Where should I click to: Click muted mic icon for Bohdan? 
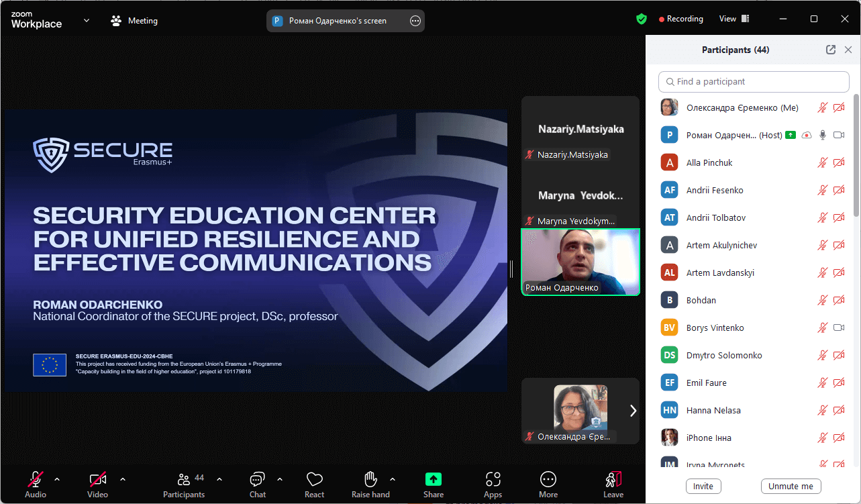coord(823,300)
